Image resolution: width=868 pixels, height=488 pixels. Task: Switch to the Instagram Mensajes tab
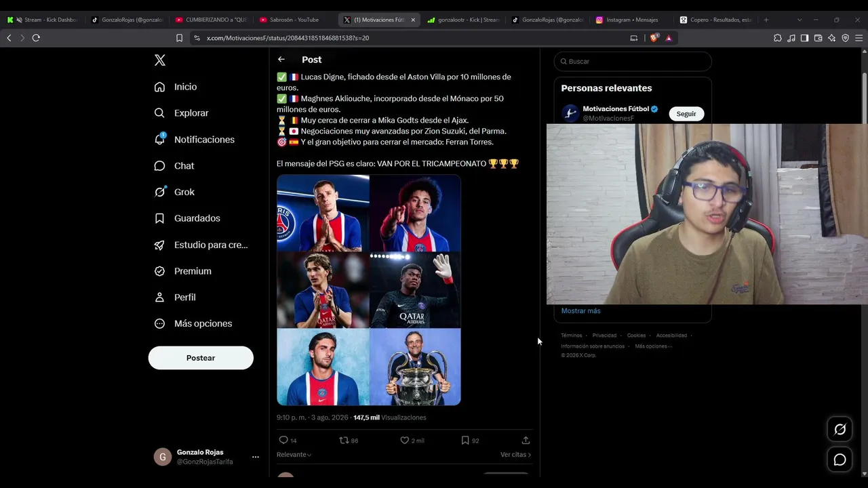tap(632, 20)
